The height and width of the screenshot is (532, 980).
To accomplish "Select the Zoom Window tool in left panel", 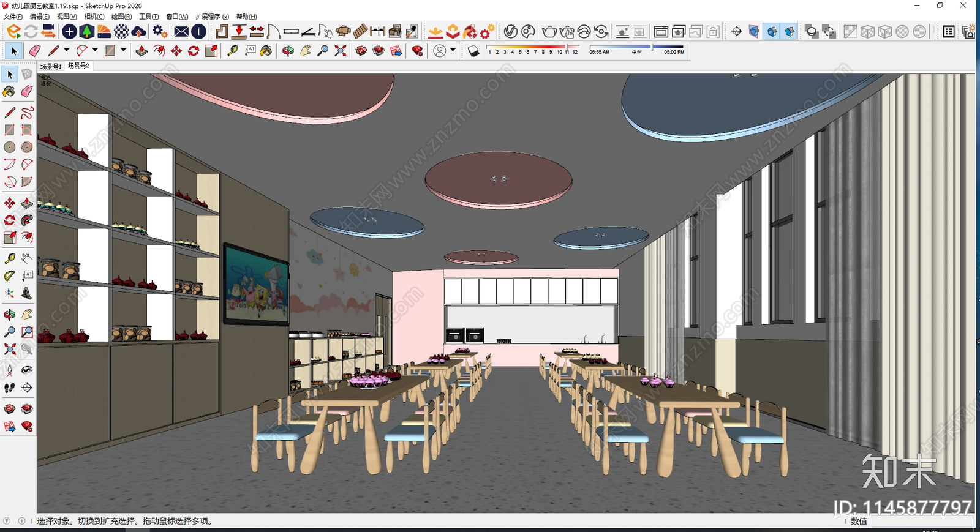I will click(26, 332).
